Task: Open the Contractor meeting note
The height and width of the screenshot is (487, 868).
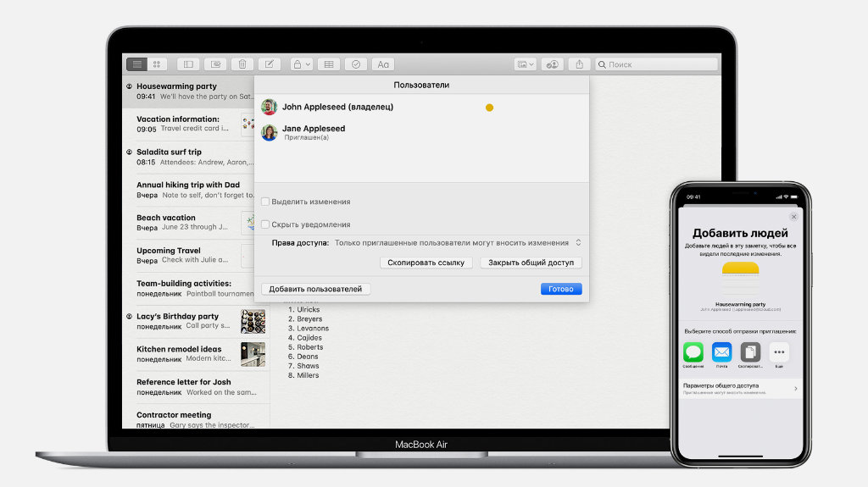Action: [x=196, y=418]
